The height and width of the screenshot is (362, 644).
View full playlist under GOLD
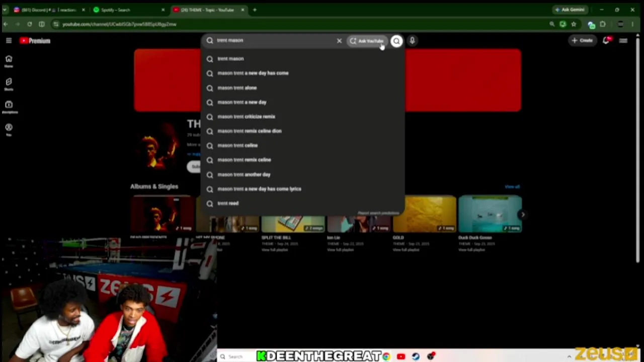tap(407, 250)
